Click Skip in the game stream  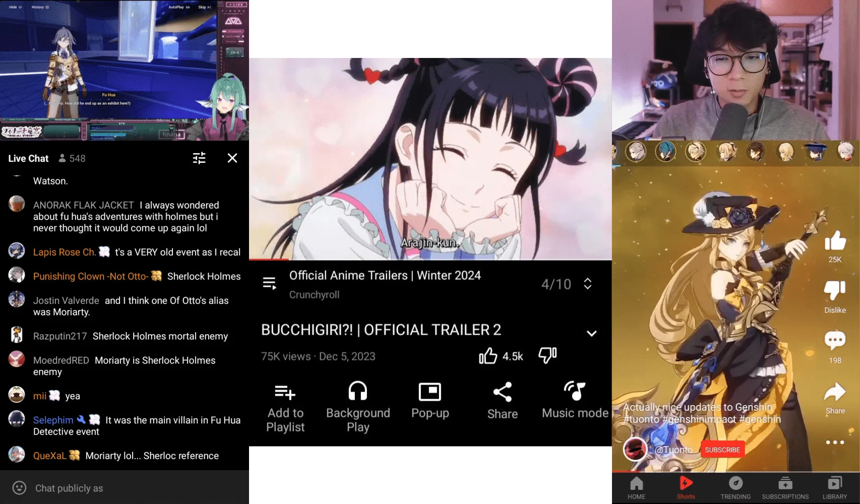[204, 7]
